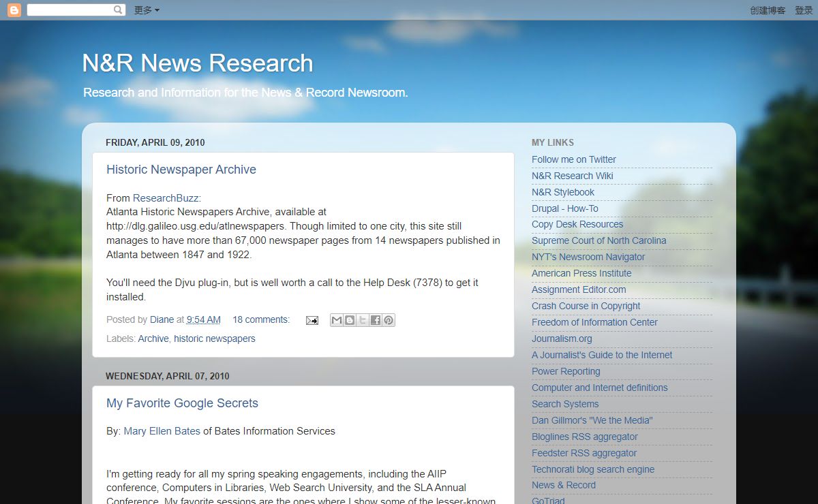The image size is (818, 504).
Task: Open Computer and Internet definitions link
Action: 600,388
